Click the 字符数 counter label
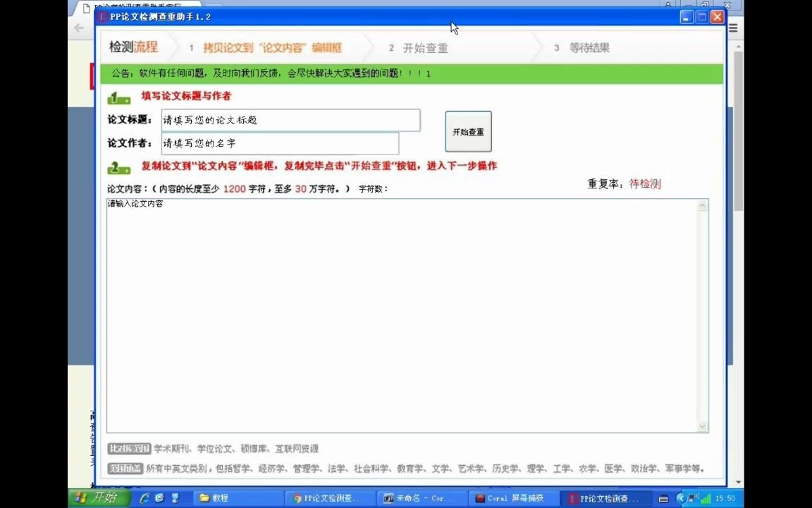The image size is (812, 508). [373, 188]
